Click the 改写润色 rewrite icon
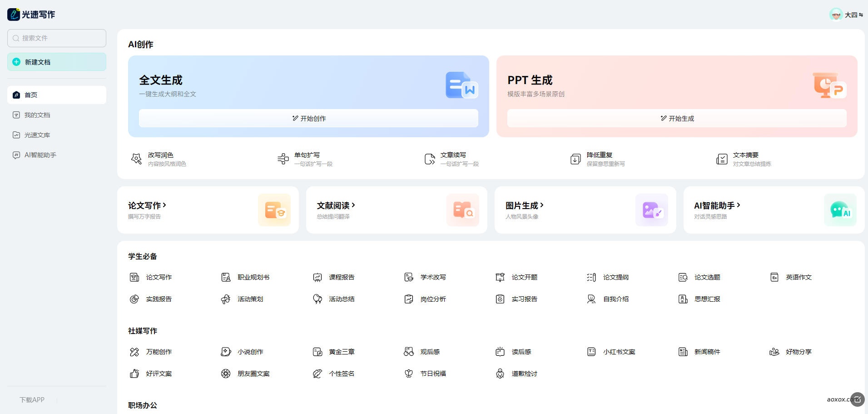This screenshot has width=868, height=414. [136, 159]
